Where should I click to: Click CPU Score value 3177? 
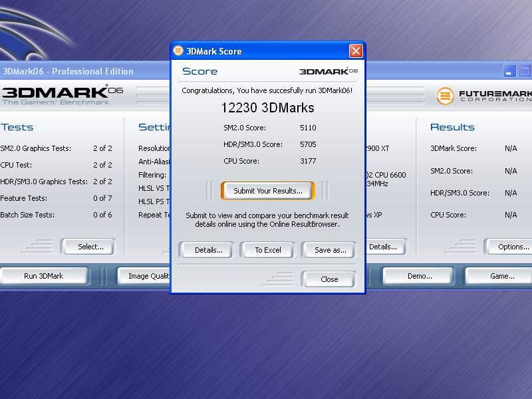tap(308, 161)
